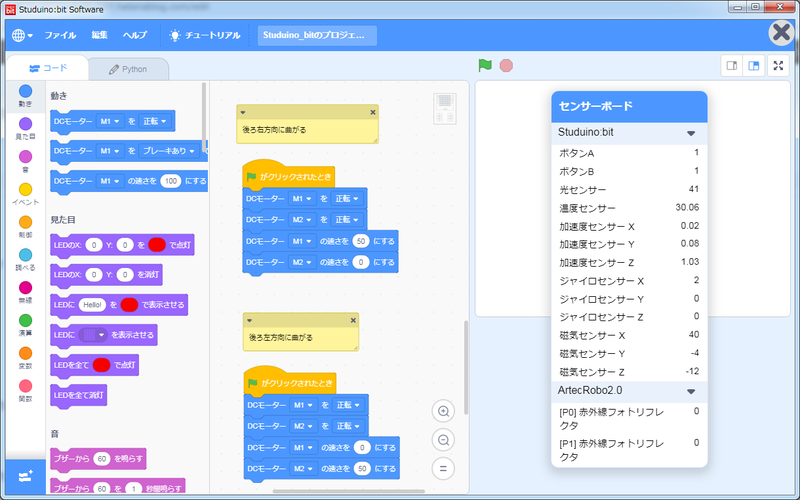Click value 60 in ブザーから を鳴らす block
This screenshot has width=800, height=500.
(102, 459)
